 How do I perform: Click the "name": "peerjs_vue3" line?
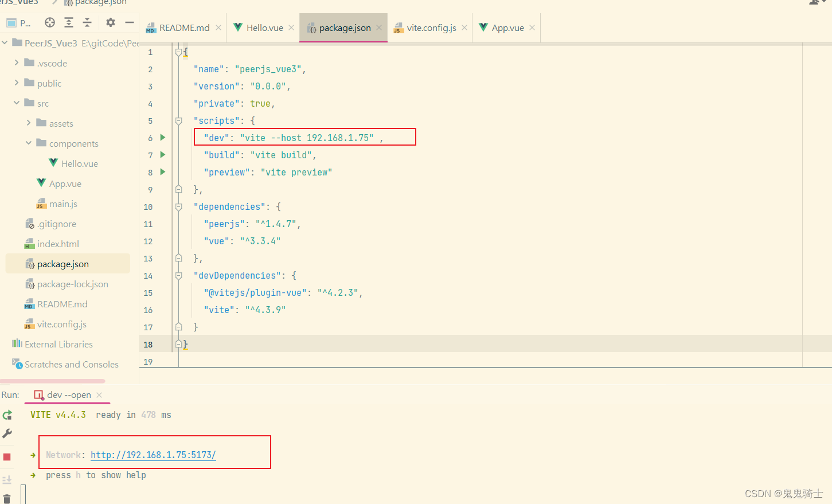pos(249,69)
